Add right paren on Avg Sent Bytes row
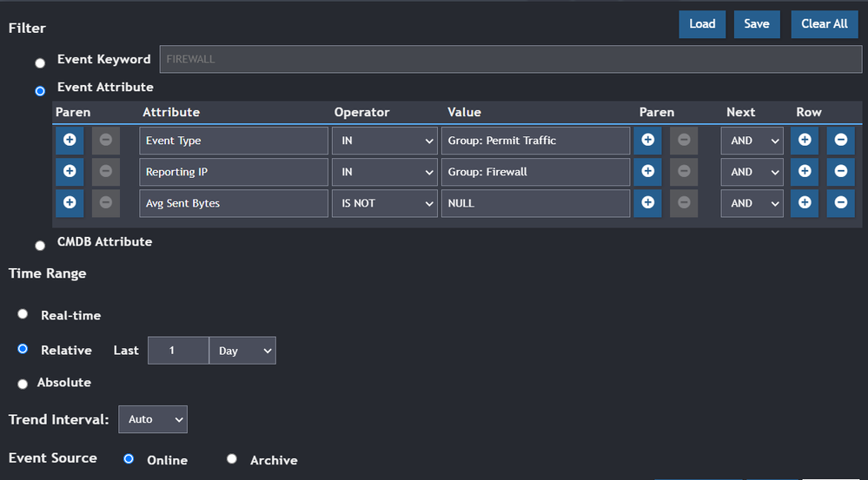This screenshot has height=480, width=868. pyautogui.click(x=647, y=203)
